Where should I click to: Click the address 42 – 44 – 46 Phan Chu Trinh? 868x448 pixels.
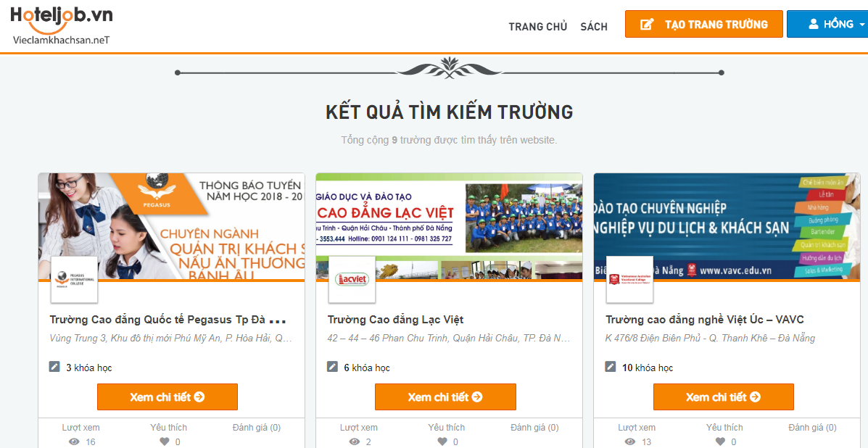449,338
